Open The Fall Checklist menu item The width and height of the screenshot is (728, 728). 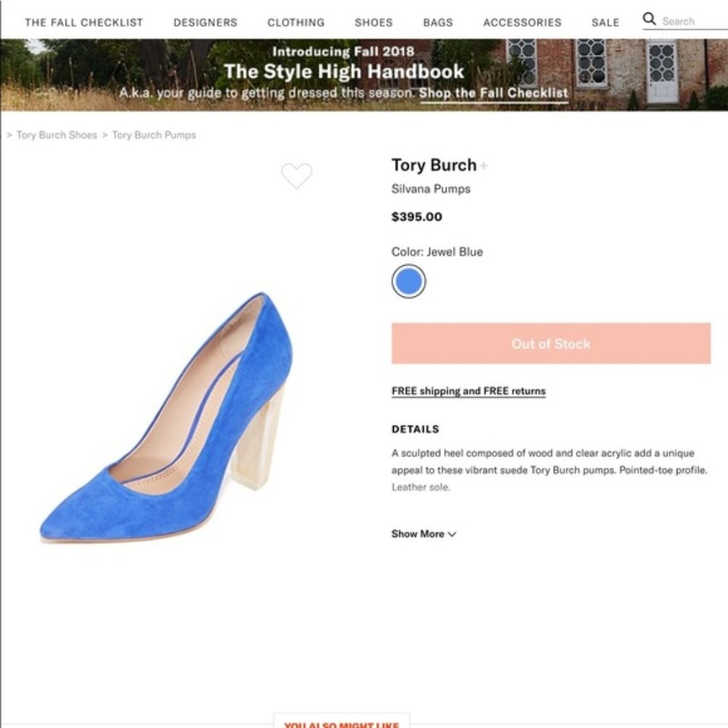click(84, 23)
